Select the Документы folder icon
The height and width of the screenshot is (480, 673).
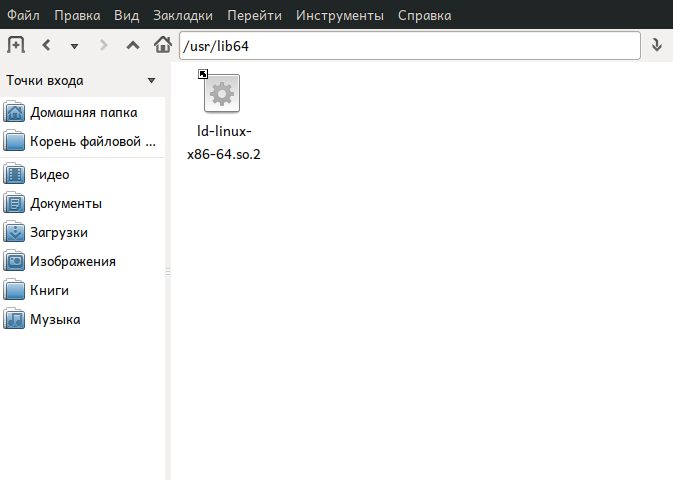(x=14, y=203)
